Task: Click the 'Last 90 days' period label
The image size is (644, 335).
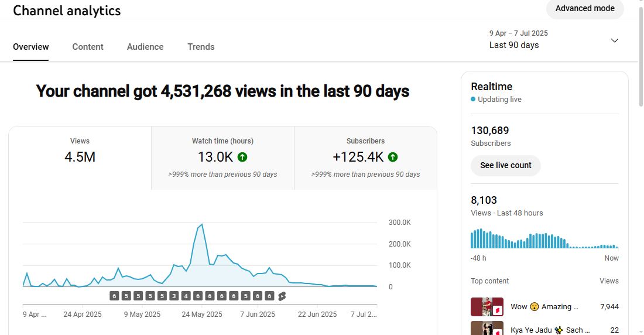Action: 514,45
